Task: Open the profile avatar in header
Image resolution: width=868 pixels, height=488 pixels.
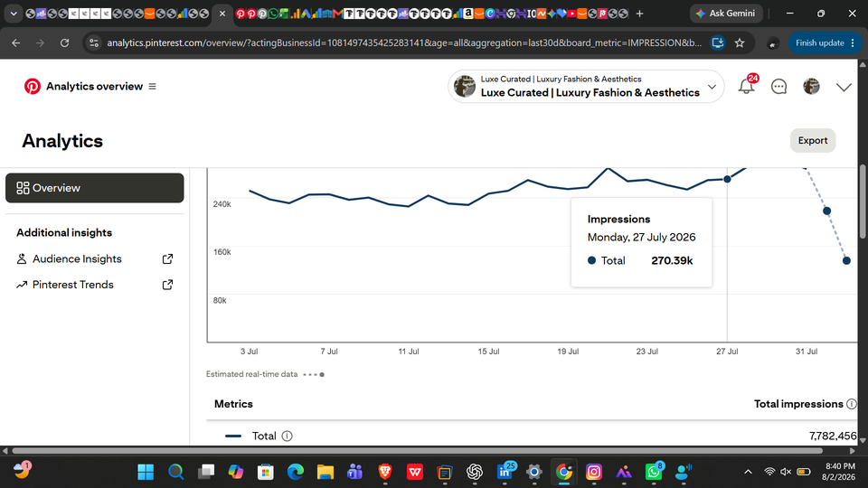Action: point(812,87)
